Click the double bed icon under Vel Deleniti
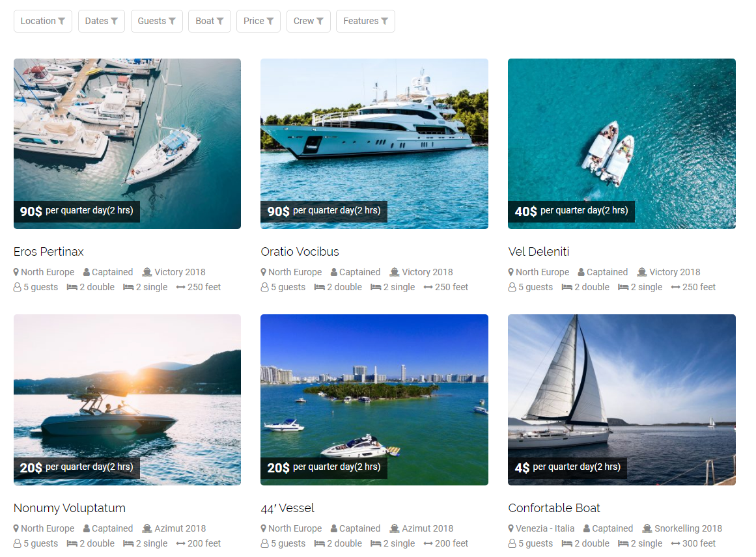Screen dimensions: 756x557 567,287
